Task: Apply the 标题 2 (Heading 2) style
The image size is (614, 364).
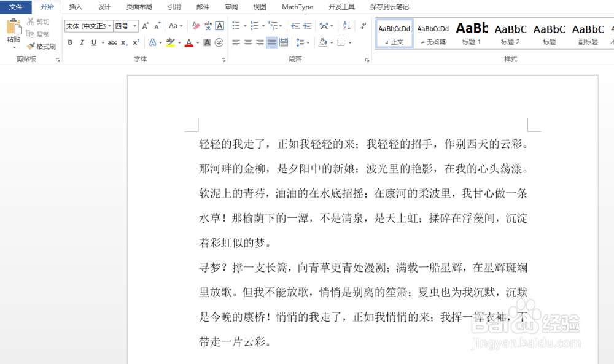Action: pyautogui.click(x=510, y=34)
